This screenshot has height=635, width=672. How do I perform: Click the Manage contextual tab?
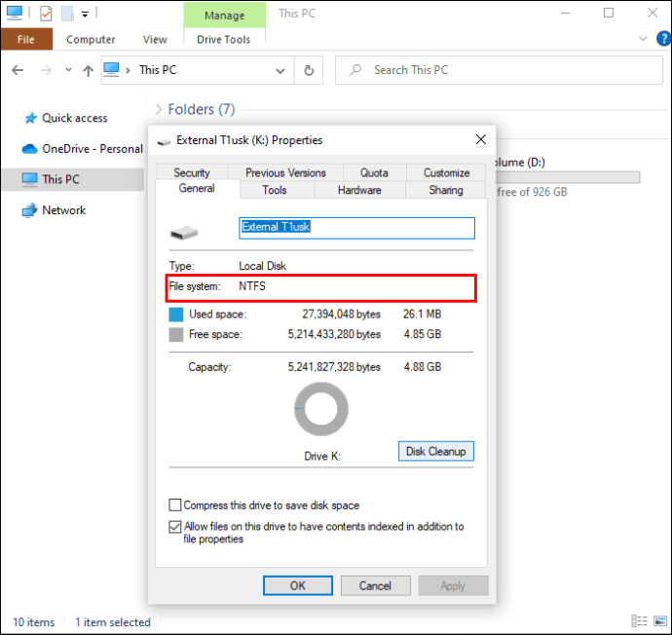tap(225, 16)
